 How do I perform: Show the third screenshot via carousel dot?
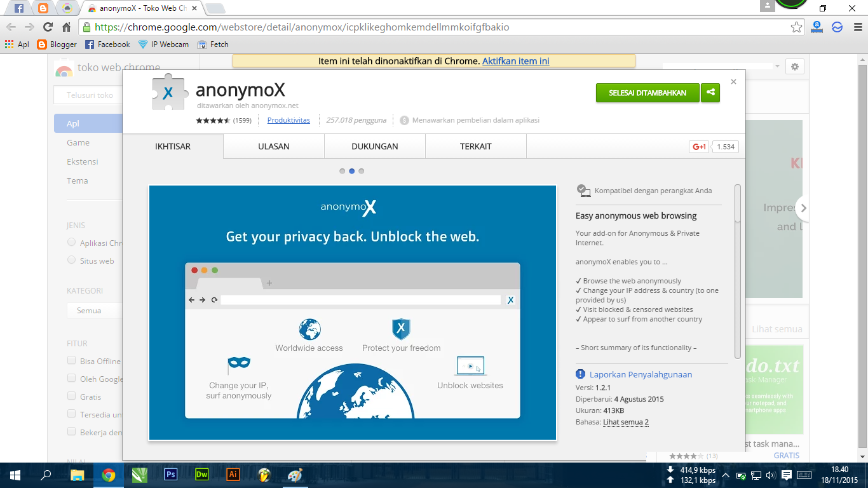click(362, 171)
